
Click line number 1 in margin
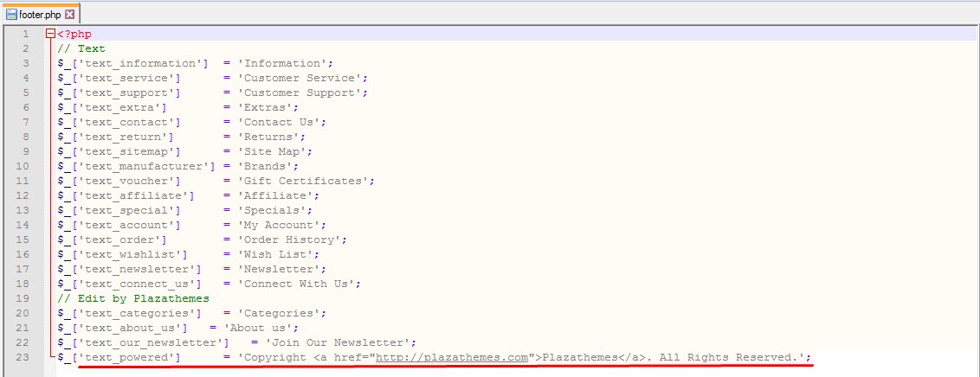pyautogui.click(x=25, y=35)
